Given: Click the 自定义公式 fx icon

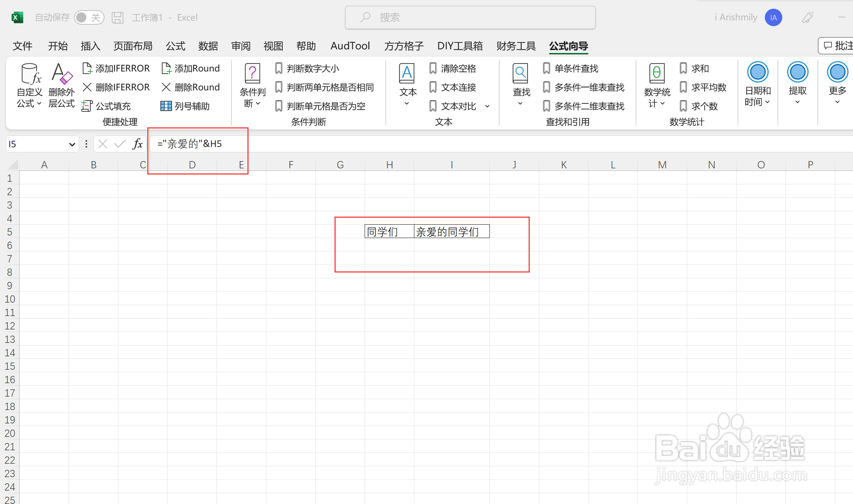Looking at the screenshot, I should click(30, 74).
